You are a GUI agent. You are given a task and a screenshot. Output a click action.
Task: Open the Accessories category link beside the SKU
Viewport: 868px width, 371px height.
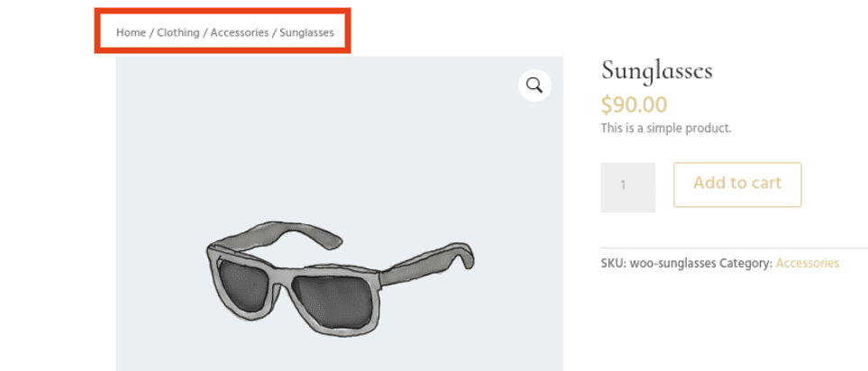807,264
